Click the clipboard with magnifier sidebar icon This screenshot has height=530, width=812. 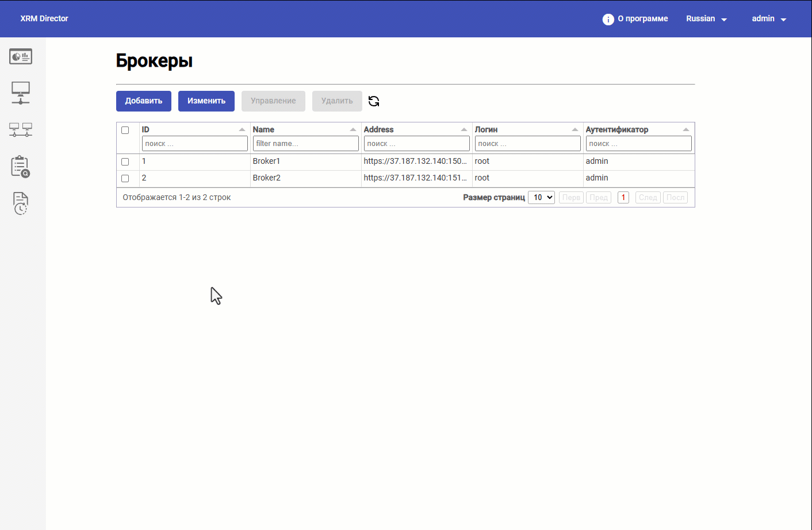[x=21, y=166]
